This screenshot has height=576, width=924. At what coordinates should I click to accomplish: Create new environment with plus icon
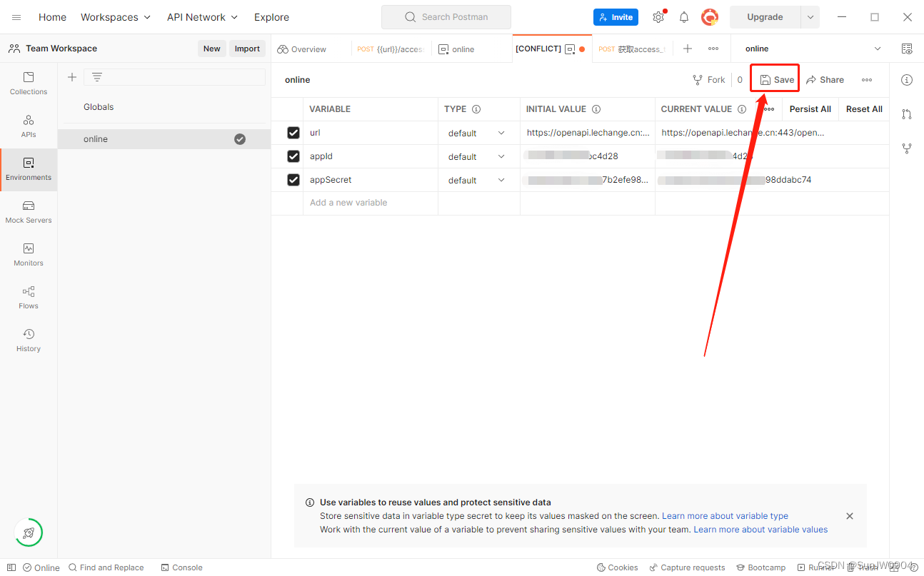(71, 77)
